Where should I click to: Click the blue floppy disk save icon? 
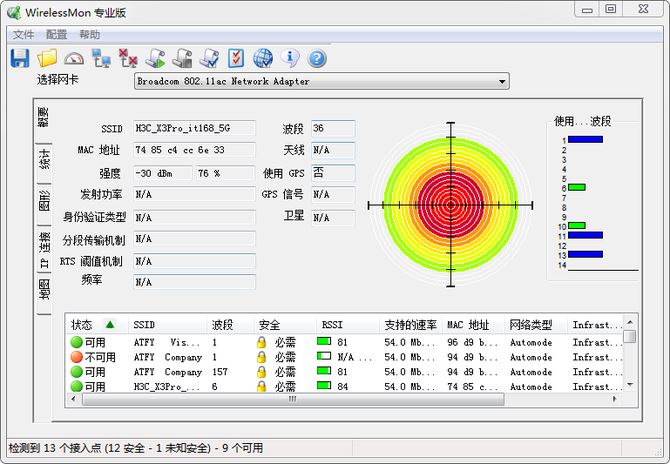point(20,58)
